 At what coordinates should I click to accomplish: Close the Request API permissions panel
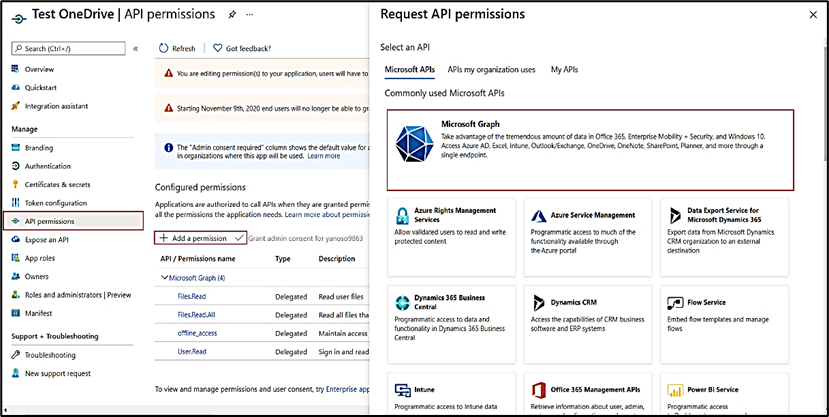812,15
